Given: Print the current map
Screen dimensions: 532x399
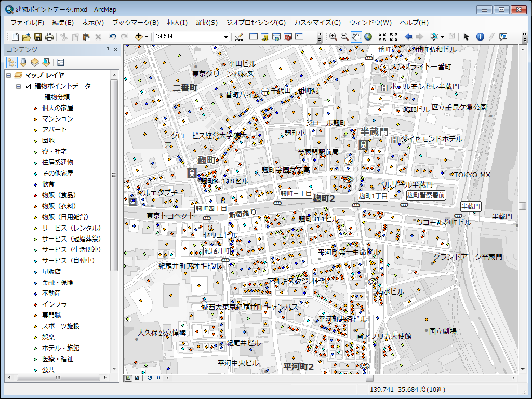Looking at the screenshot, I should tap(49, 37).
